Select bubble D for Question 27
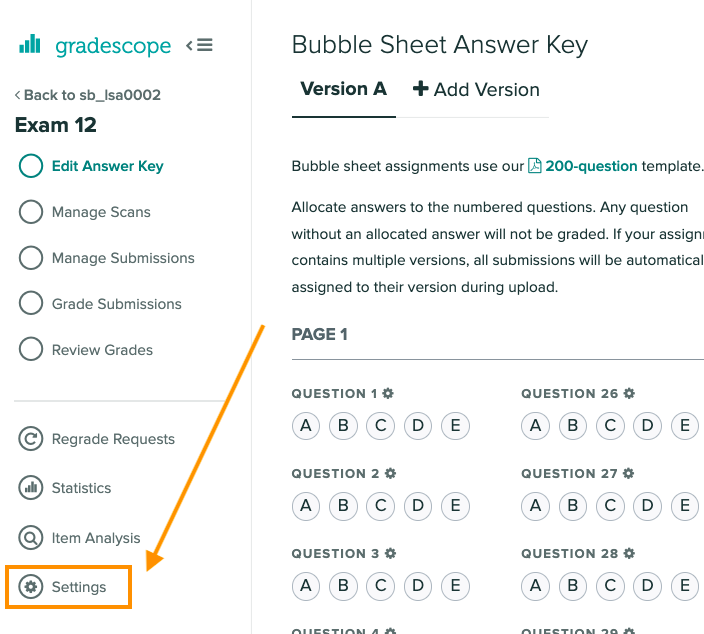 pyautogui.click(x=647, y=506)
